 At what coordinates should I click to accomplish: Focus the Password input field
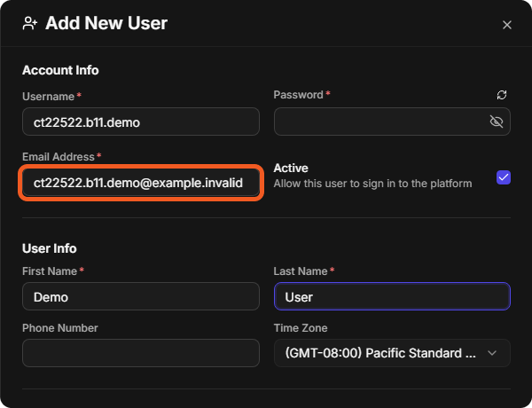[x=392, y=122]
